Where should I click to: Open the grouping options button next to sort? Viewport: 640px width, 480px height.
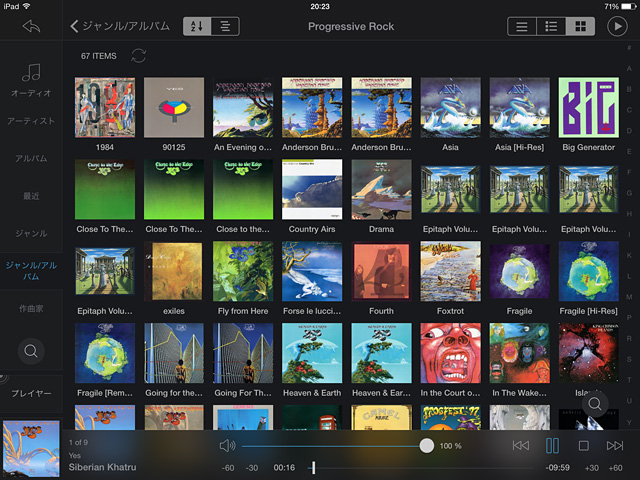(x=225, y=26)
